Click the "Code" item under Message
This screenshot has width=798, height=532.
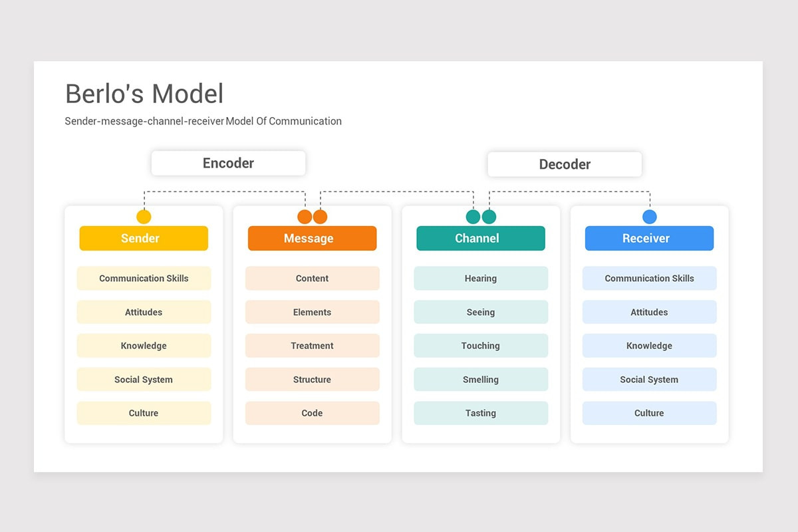pos(313,413)
